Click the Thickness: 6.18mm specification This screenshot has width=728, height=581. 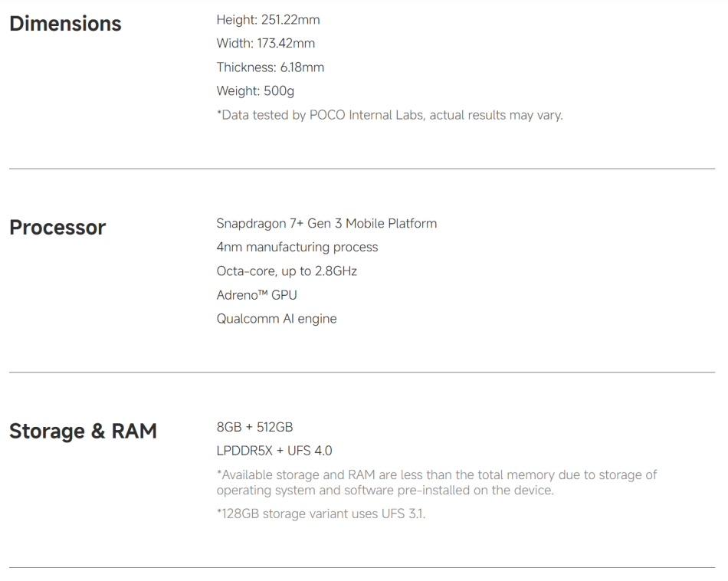[271, 67]
